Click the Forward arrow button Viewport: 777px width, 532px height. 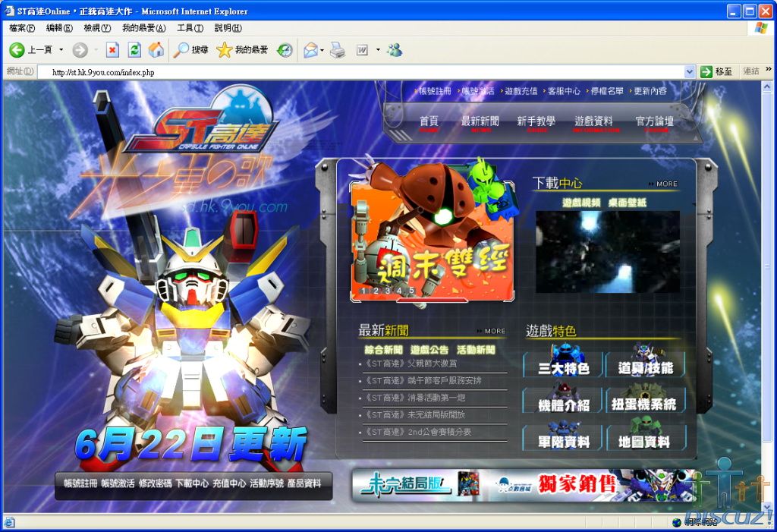(80, 49)
